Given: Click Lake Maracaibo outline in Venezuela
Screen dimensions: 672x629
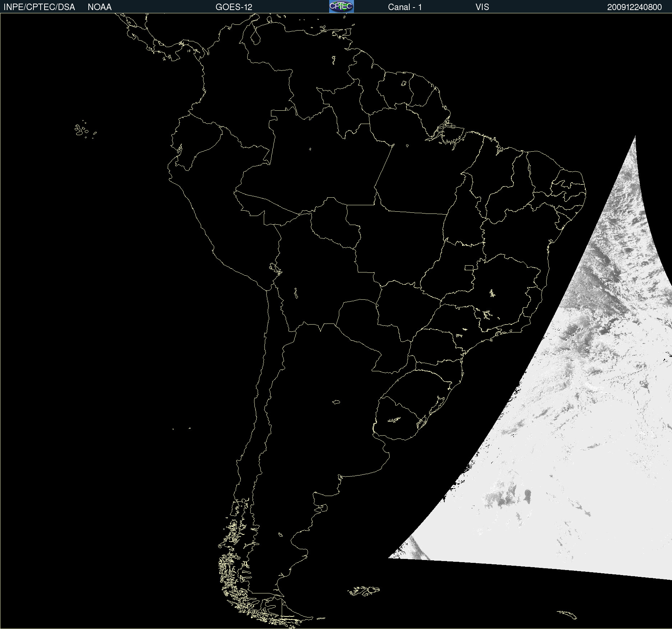Looking at the screenshot, I should tap(255, 37).
